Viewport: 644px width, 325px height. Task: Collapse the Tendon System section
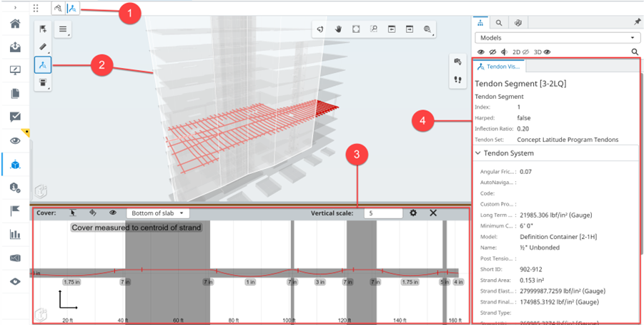pyautogui.click(x=477, y=153)
